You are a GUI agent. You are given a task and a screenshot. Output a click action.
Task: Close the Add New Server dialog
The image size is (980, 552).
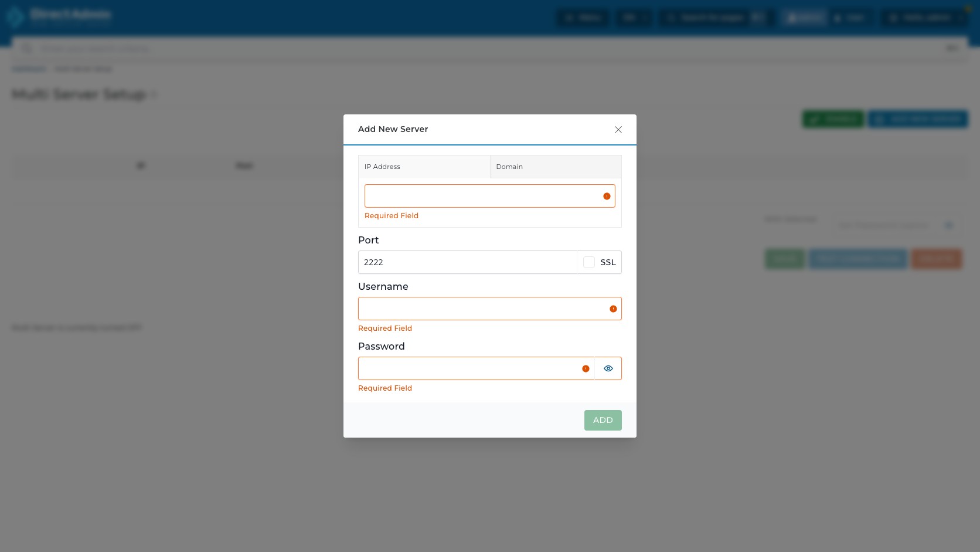(618, 130)
